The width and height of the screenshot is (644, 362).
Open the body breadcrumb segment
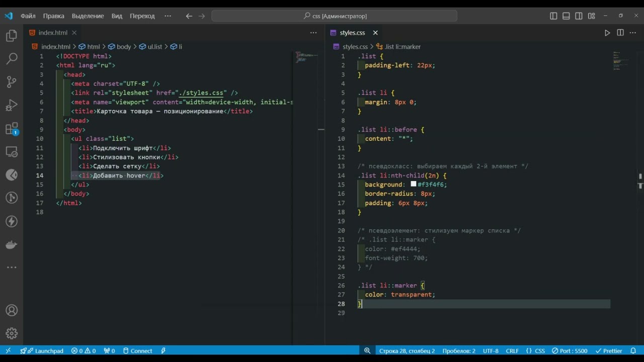(x=120, y=47)
